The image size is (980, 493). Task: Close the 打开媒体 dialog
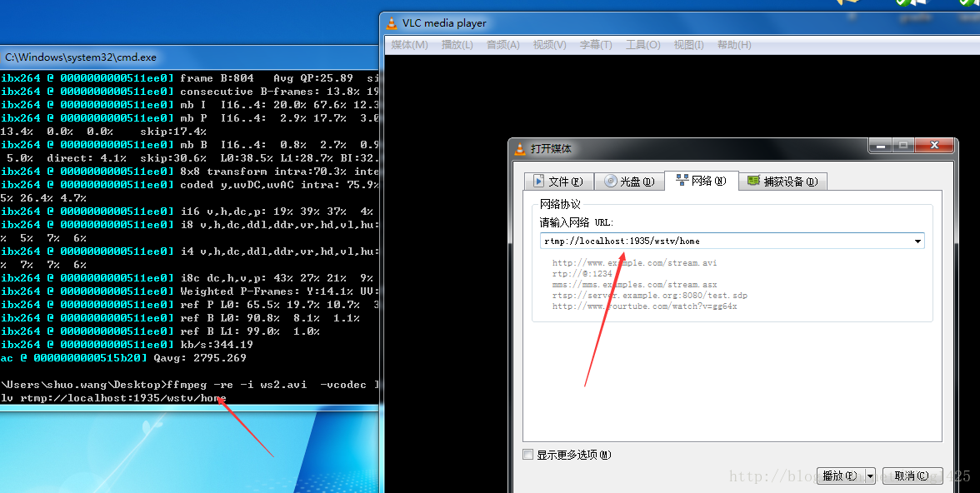tap(934, 145)
